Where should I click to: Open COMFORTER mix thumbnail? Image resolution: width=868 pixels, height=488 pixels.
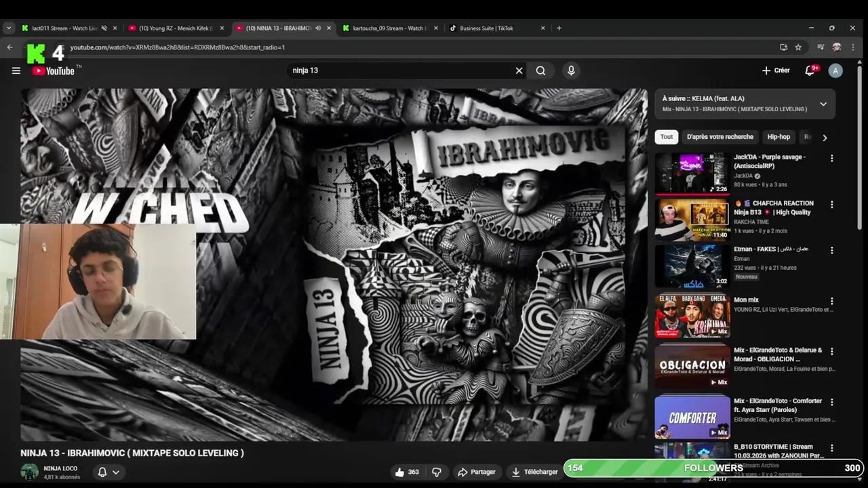(692, 418)
